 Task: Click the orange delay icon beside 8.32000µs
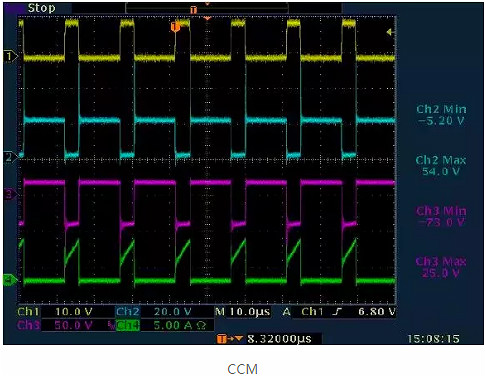(230, 339)
